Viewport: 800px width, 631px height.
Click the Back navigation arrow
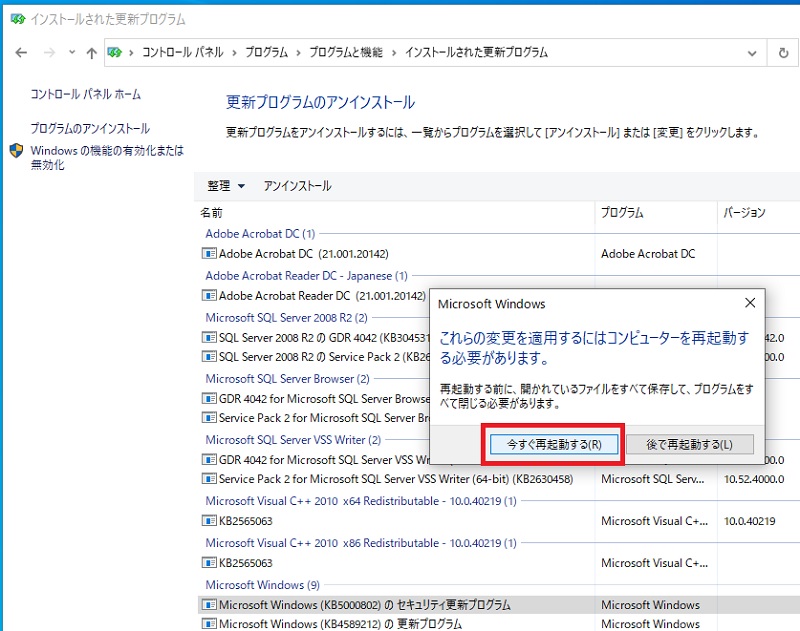(x=21, y=53)
